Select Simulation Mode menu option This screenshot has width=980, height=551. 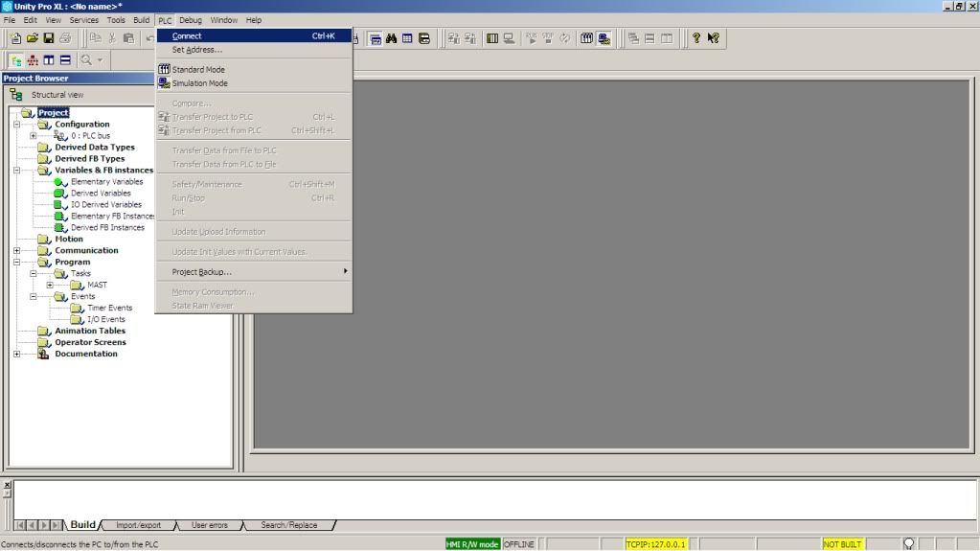[x=254, y=83]
